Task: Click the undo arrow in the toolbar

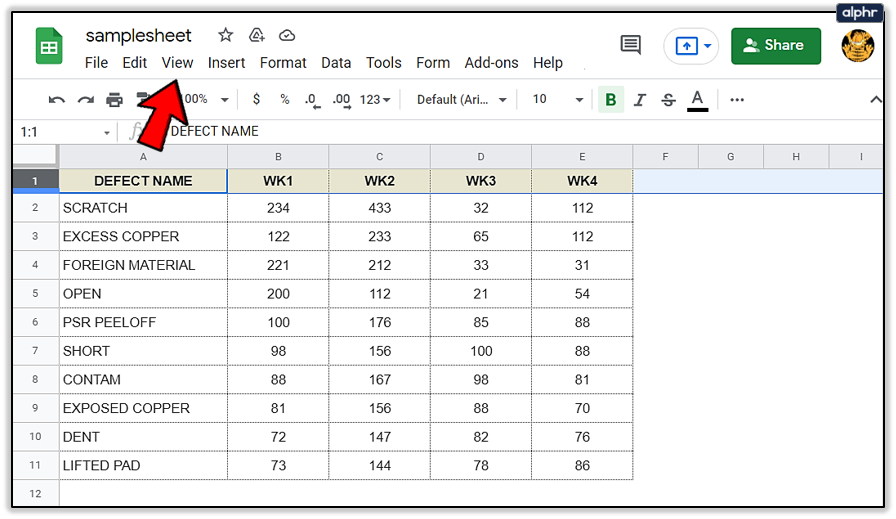Action: 57,100
